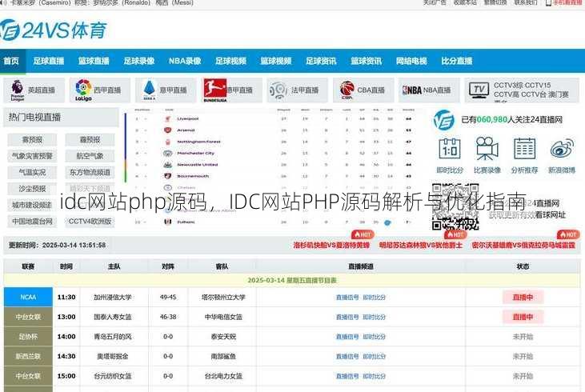Click the NCAA league cell
The height and width of the screenshot is (392, 585).
point(28,298)
